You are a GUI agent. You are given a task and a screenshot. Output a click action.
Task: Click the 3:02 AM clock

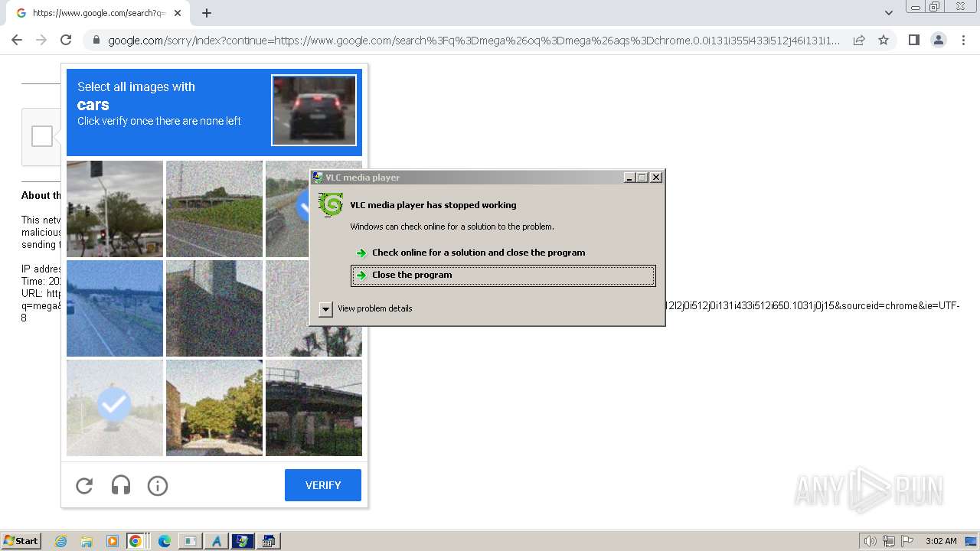coord(941,541)
